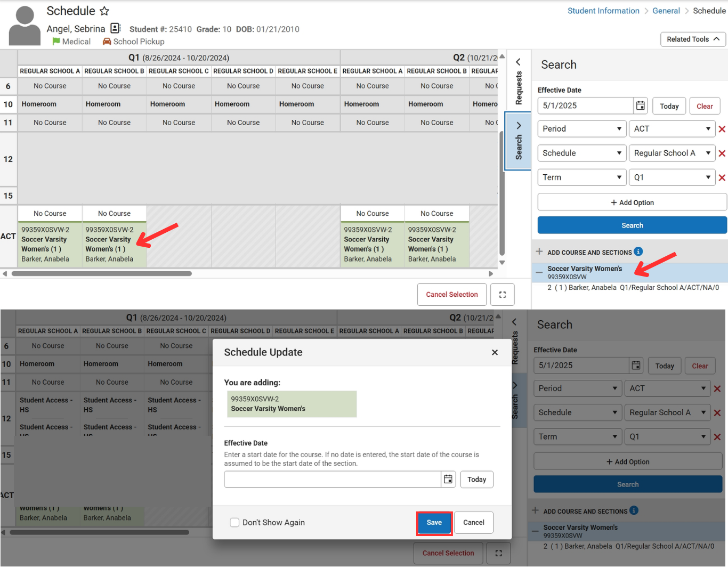This screenshot has width=728, height=568.
Task: Open the ACT value dropdown in the undimmed Search panel
Action: click(672, 129)
